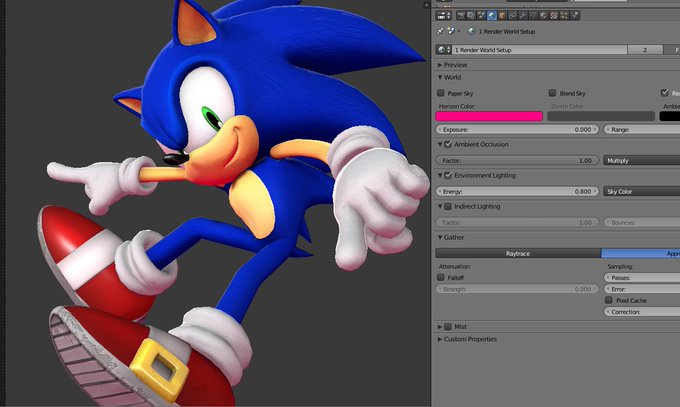This screenshot has width=680, height=407.
Task: Click the Energy slider showing 0.800
Action: pyautogui.click(x=517, y=191)
